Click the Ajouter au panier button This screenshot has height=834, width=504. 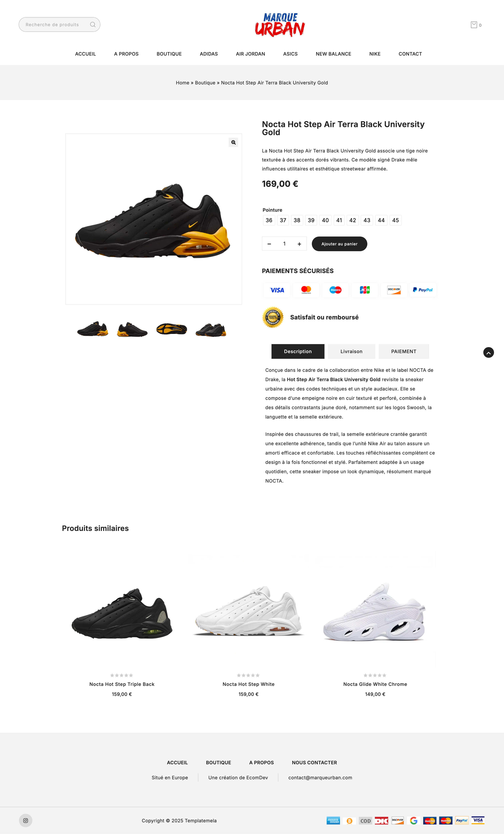339,244
